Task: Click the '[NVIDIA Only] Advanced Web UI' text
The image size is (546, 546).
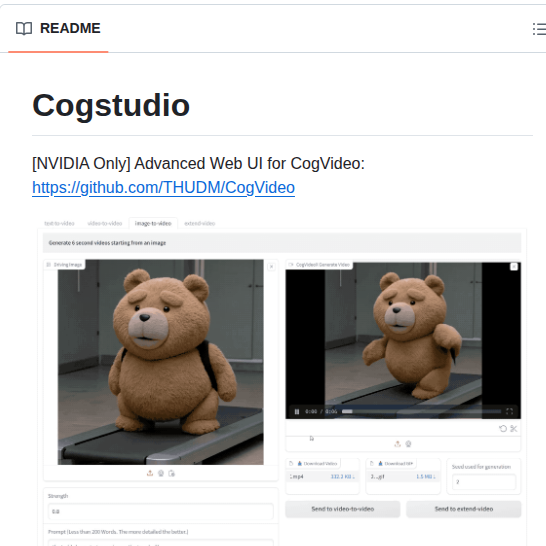Action: pyautogui.click(x=198, y=164)
